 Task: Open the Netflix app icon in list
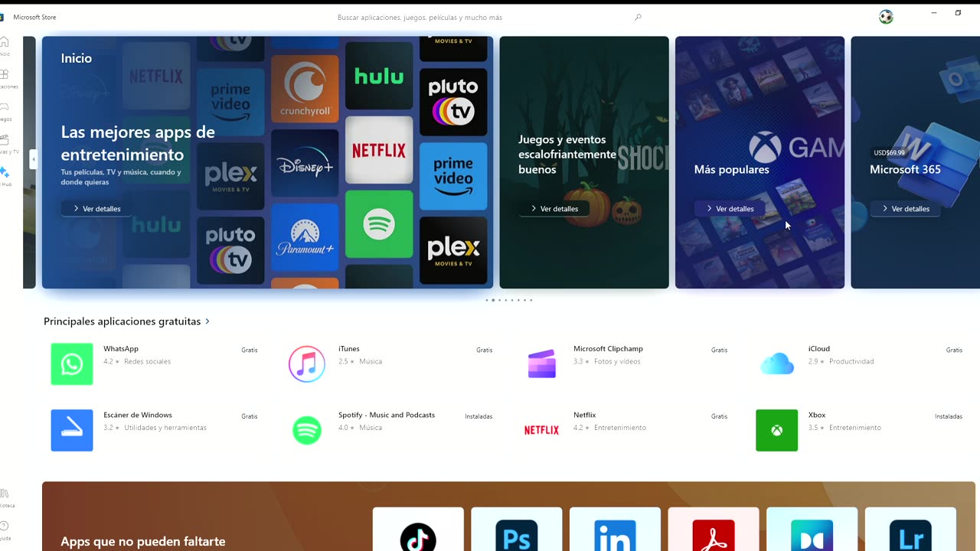coord(542,430)
